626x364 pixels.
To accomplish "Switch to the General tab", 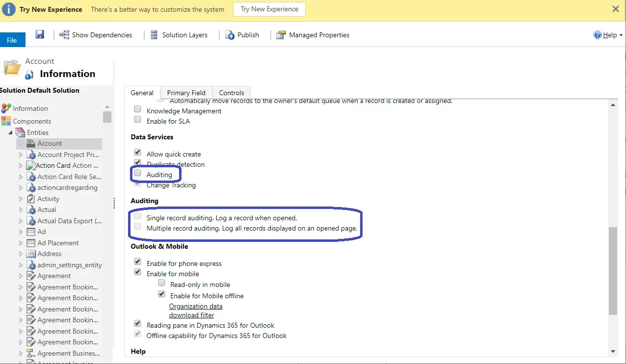I will click(x=142, y=93).
